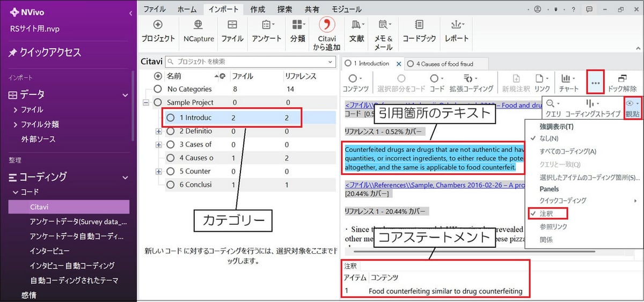Expand the project search options chevron
Image resolution: width=644 pixels, height=302 pixels.
[x=332, y=61]
